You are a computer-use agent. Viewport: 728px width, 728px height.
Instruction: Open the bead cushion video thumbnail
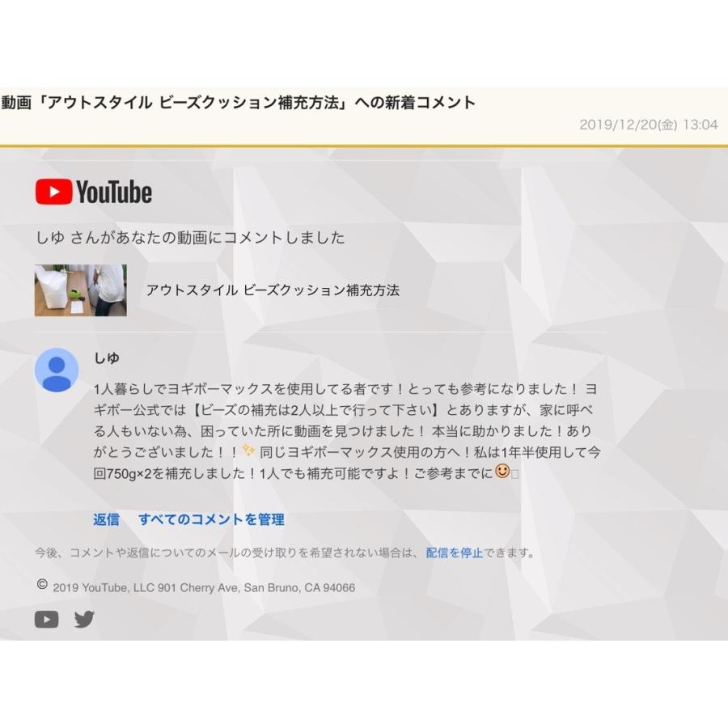click(x=81, y=290)
